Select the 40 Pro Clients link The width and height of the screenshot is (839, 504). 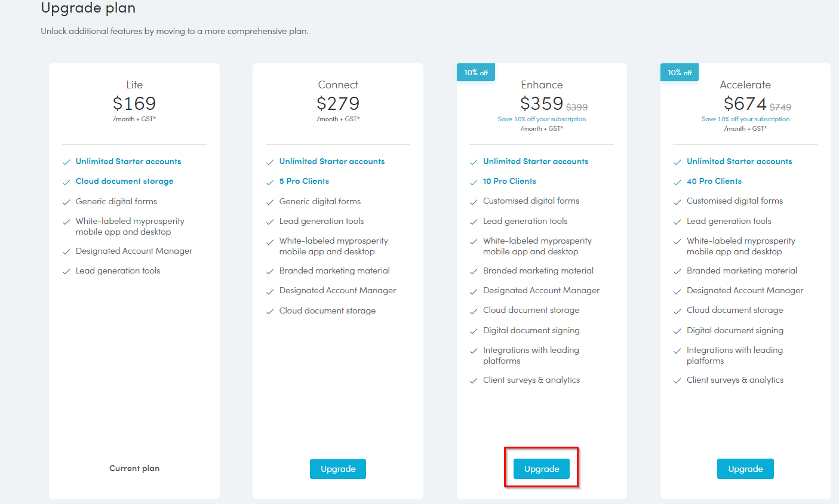coord(714,181)
